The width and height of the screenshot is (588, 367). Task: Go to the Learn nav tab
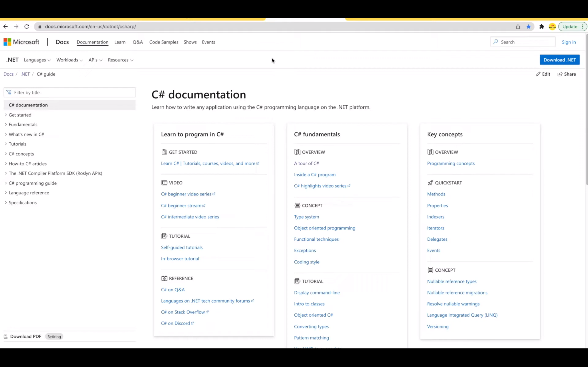click(x=120, y=42)
